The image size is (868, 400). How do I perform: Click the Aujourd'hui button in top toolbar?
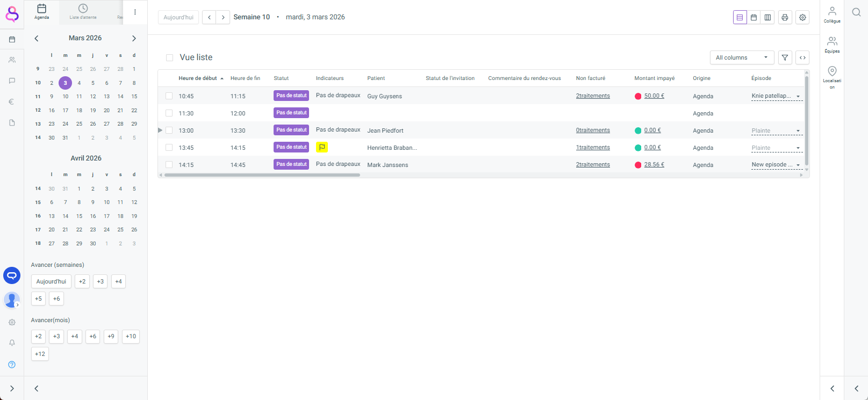(178, 17)
